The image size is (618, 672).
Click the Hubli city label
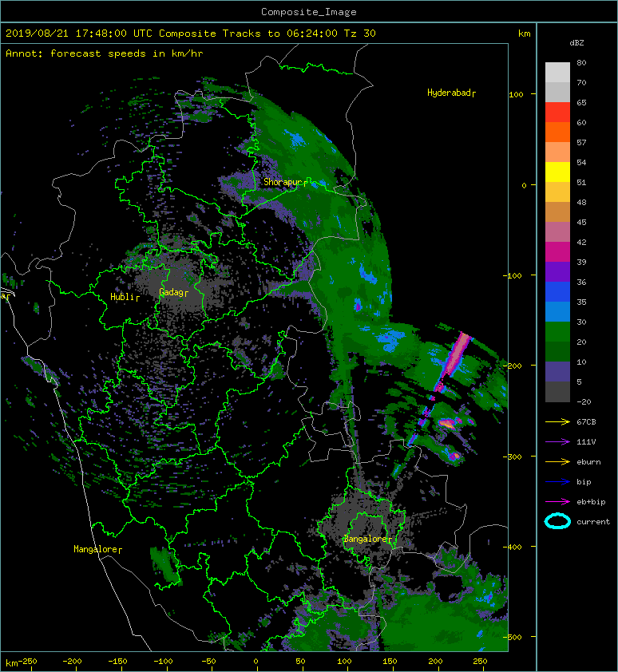[x=125, y=297]
